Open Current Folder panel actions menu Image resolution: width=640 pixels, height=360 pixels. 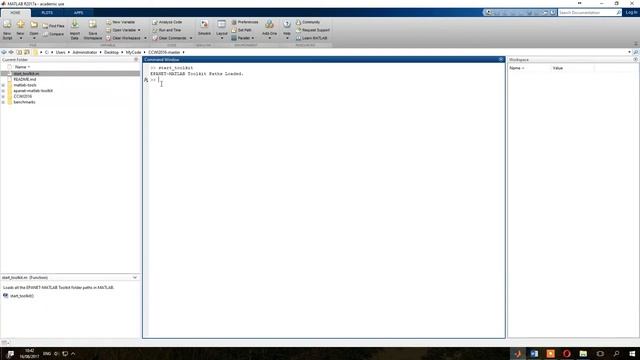136,60
